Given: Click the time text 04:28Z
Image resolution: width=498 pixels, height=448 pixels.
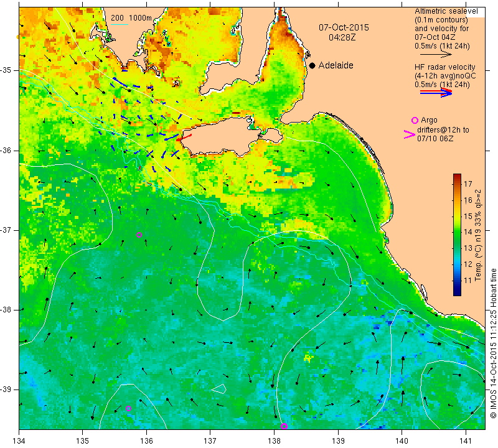Looking at the screenshot, I should [x=342, y=37].
